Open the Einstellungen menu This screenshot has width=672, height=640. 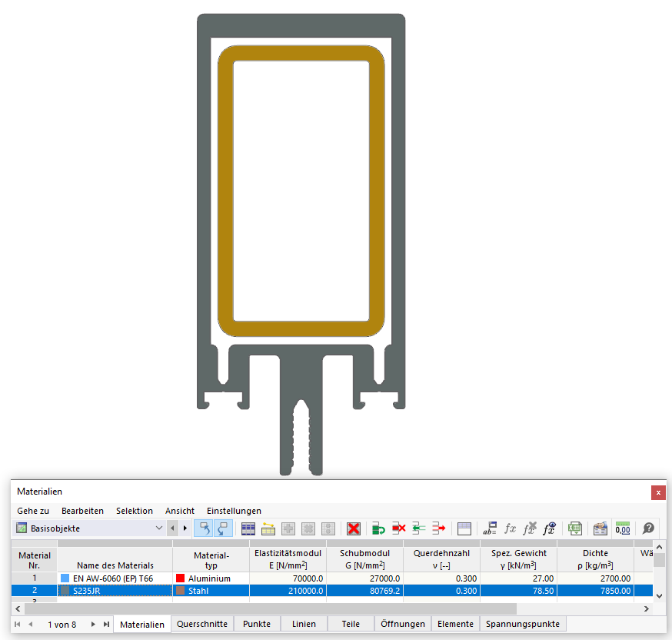point(234,511)
